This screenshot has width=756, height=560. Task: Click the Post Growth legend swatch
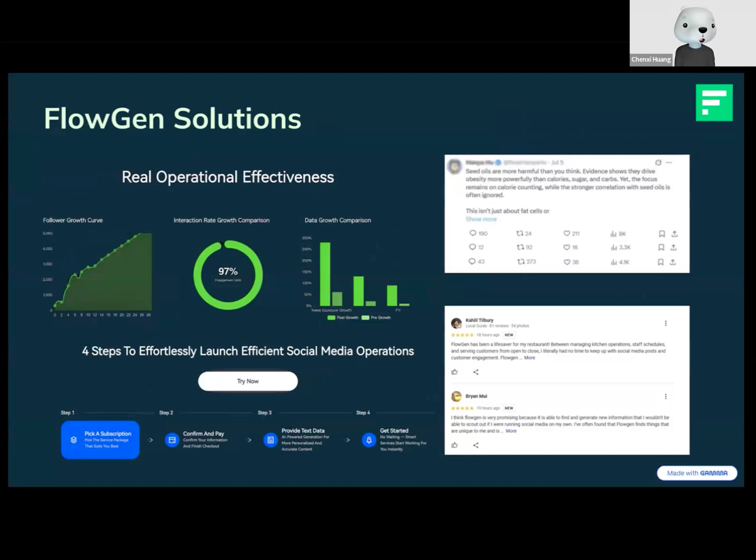click(331, 318)
